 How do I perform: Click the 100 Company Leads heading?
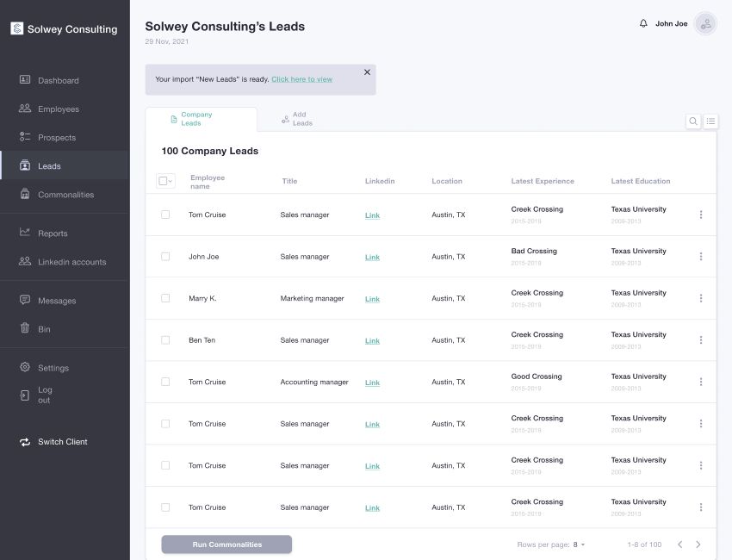tap(209, 151)
